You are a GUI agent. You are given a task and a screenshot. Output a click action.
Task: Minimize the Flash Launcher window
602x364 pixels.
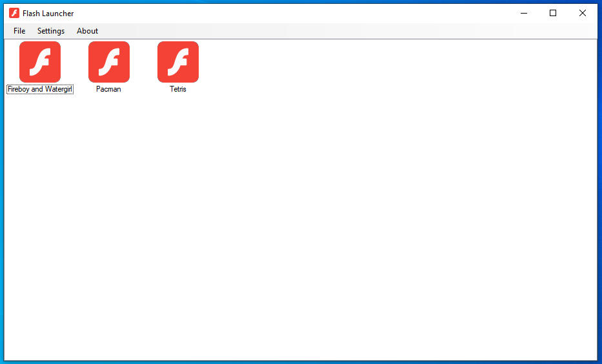tap(524, 13)
